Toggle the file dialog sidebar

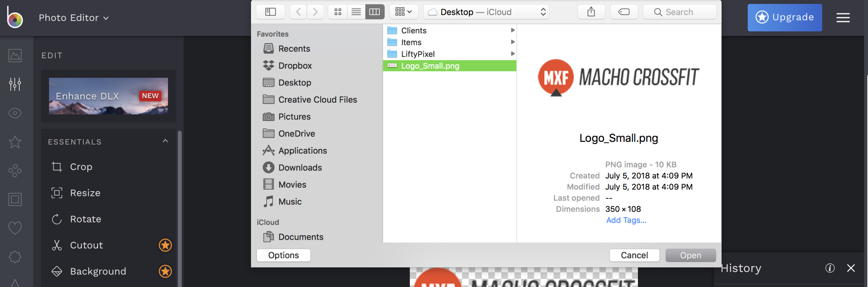coord(270,12)
